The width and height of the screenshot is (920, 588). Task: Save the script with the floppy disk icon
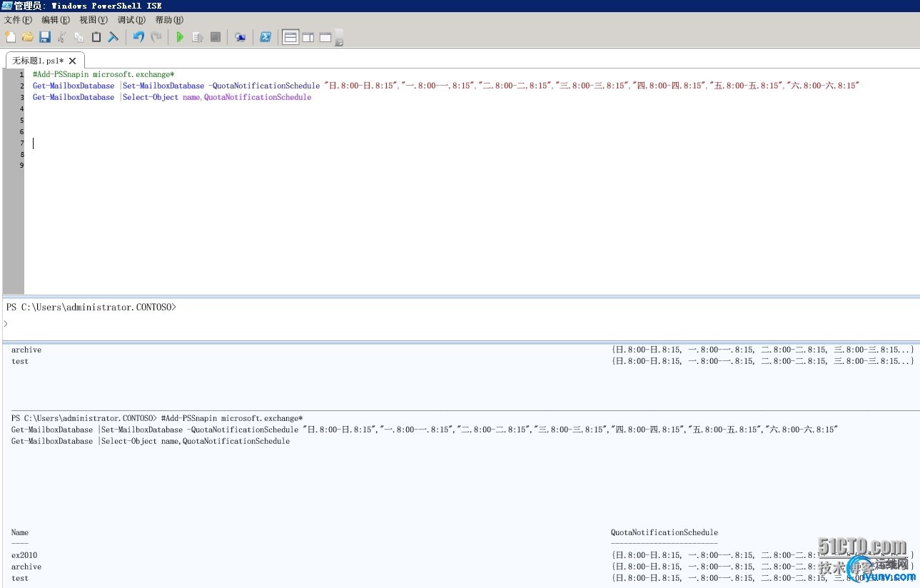click(45, 37)
